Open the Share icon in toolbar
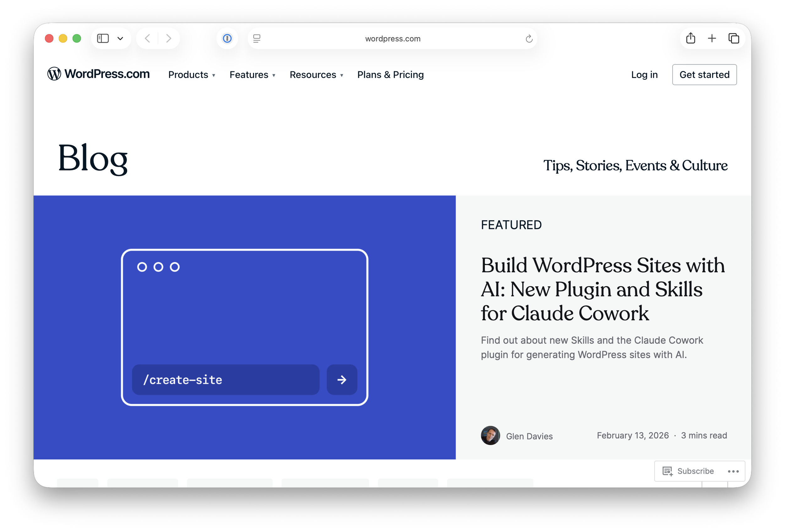The width and height of the screenshot is (785, 532). (690, 38)
